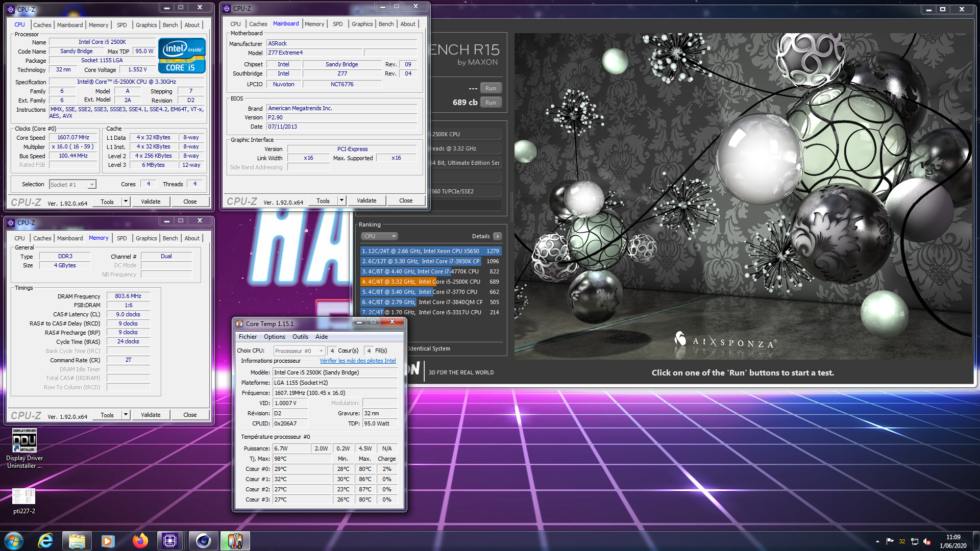Launch Firefox from the taskbar
Screen dimensions: 980x551
click(x=140, y=540)
